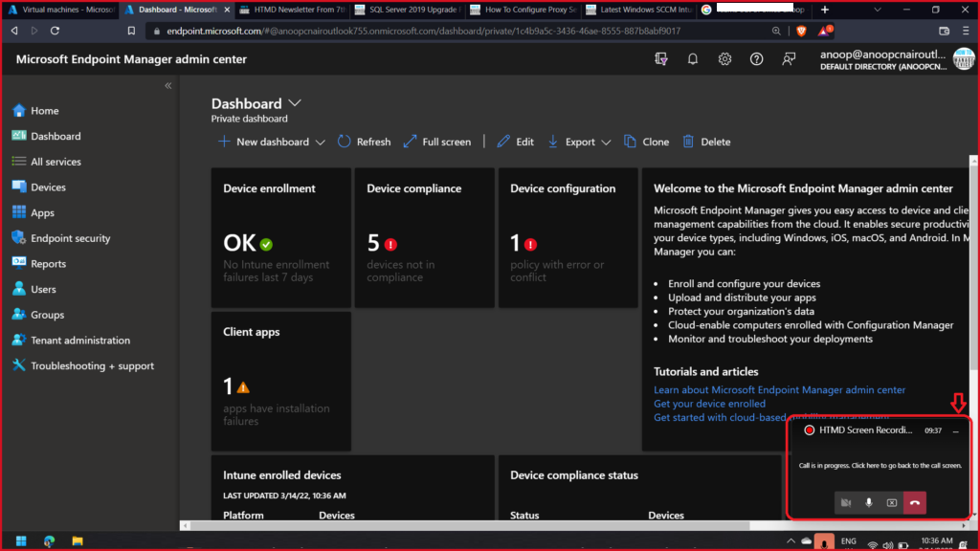This screenshot has height=551, width=980.
Task: Toggle microphone mute in call popup
Action: [x=869, y=502]
